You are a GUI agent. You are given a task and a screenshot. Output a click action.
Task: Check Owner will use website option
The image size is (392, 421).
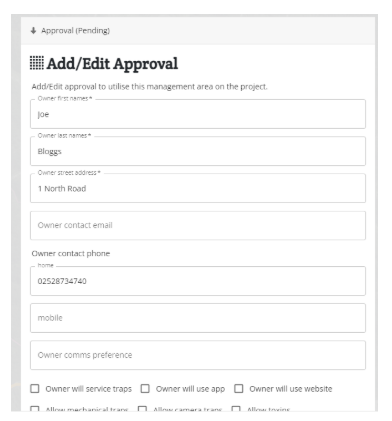239,389
